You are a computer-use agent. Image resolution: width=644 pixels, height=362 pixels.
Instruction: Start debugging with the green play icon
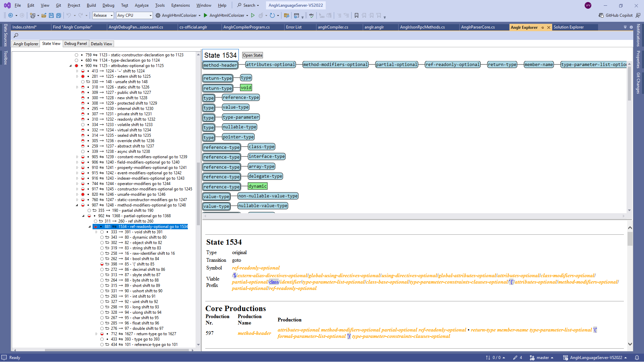[206, 15]
